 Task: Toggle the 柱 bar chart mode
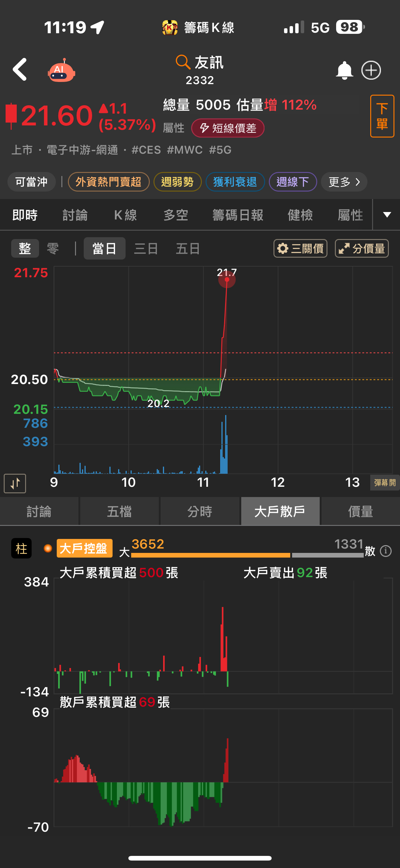21,549
